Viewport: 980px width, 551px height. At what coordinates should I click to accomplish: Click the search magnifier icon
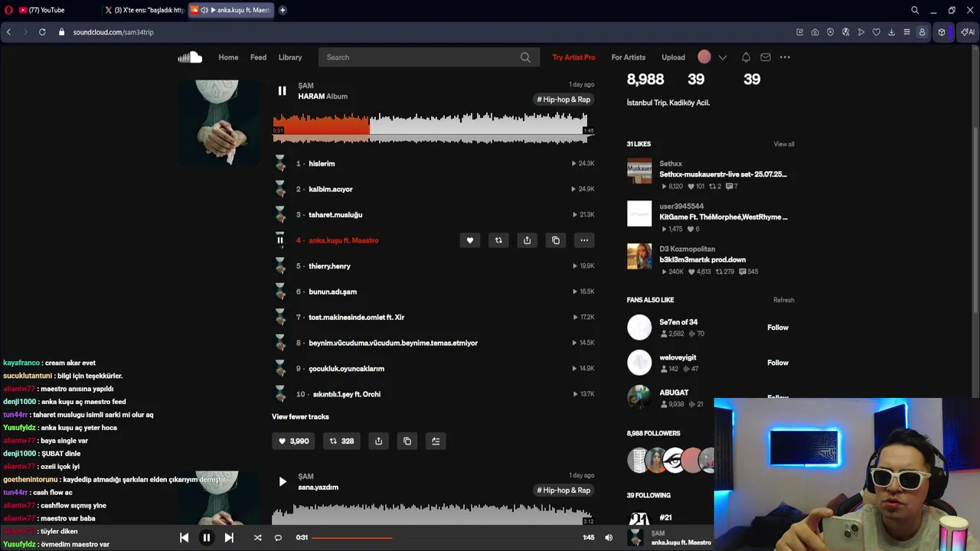point(525,57)
